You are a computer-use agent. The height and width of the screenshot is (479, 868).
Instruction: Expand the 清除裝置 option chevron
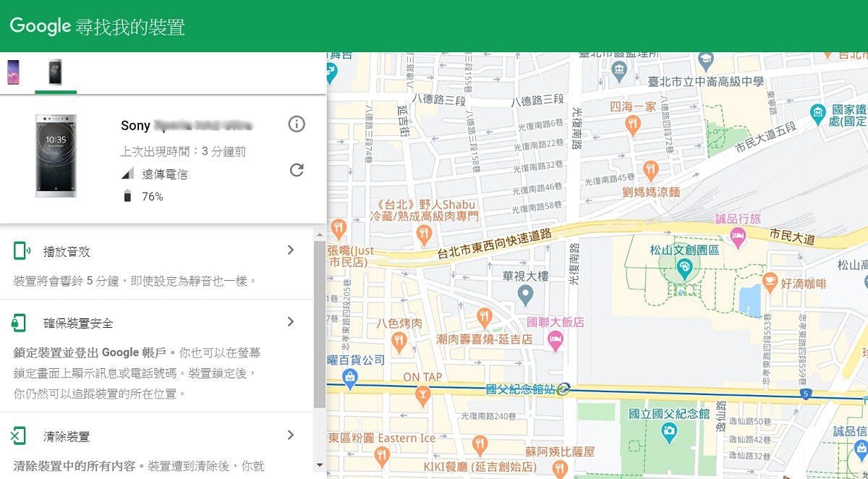(x=291, y=436)
